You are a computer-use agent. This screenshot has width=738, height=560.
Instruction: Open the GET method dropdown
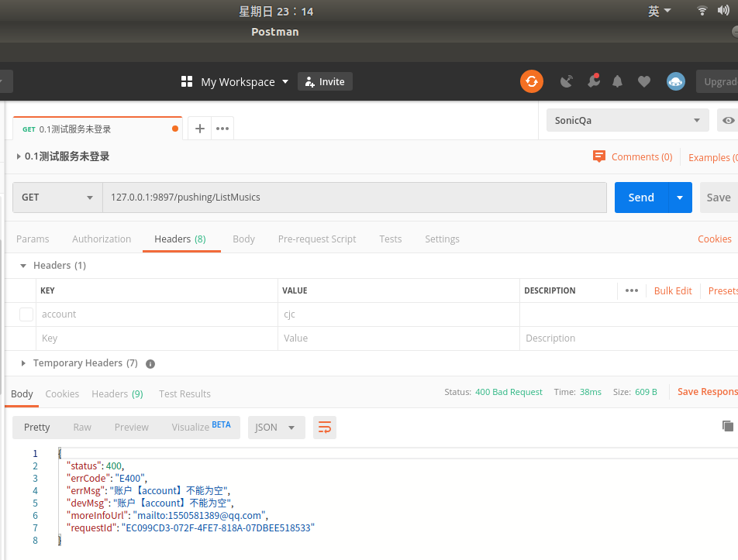pos(57,198)
